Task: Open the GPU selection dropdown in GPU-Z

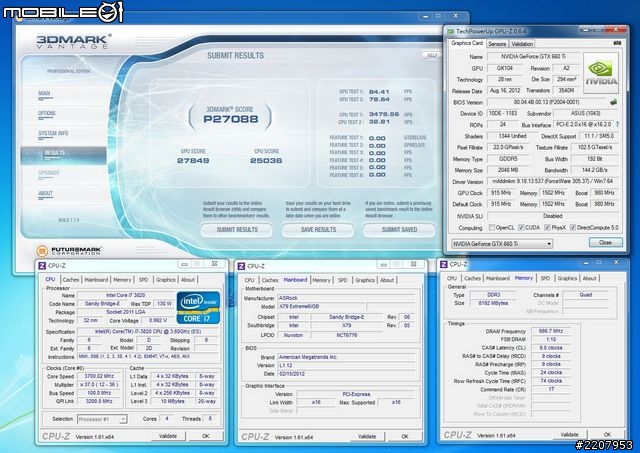Action: [502, 244]
